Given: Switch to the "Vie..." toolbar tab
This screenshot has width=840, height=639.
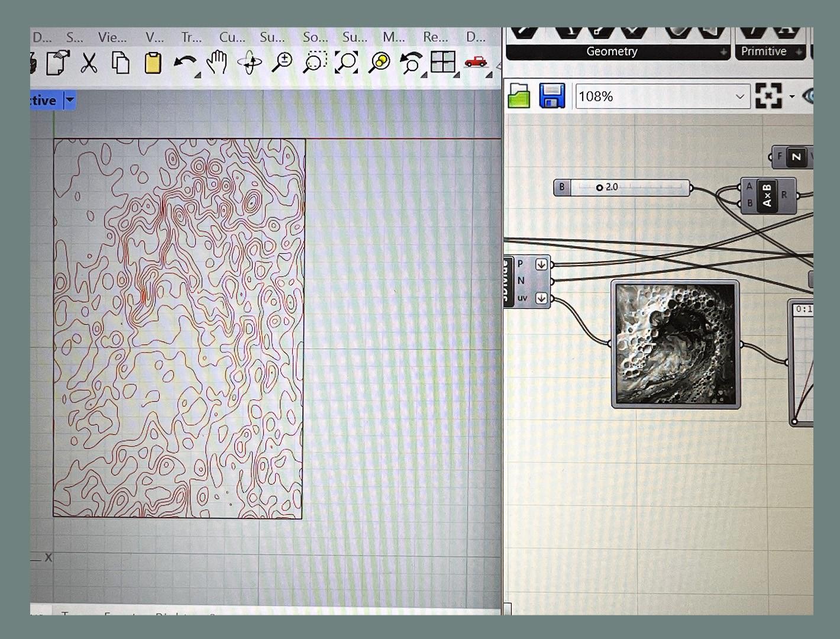Looking at the screenshot, I should click(112, 38).
